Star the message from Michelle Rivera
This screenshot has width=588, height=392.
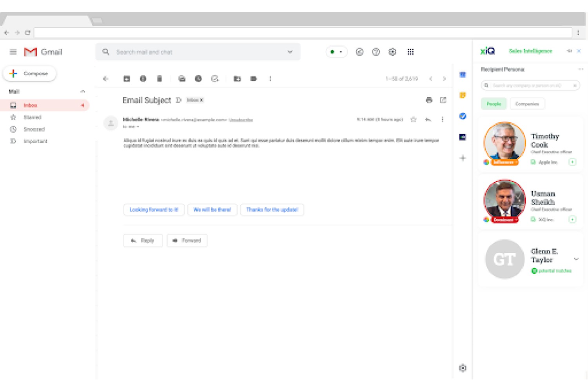click(413, 120)
